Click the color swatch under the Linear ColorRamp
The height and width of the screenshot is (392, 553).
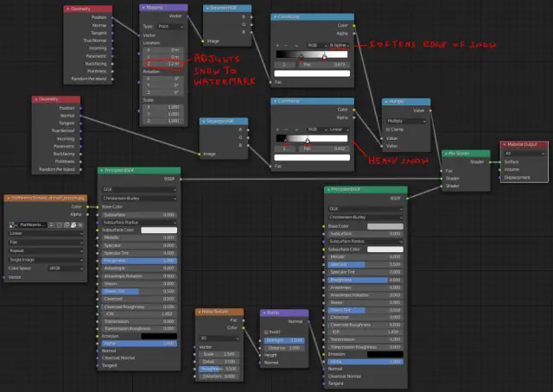[312, 157]
